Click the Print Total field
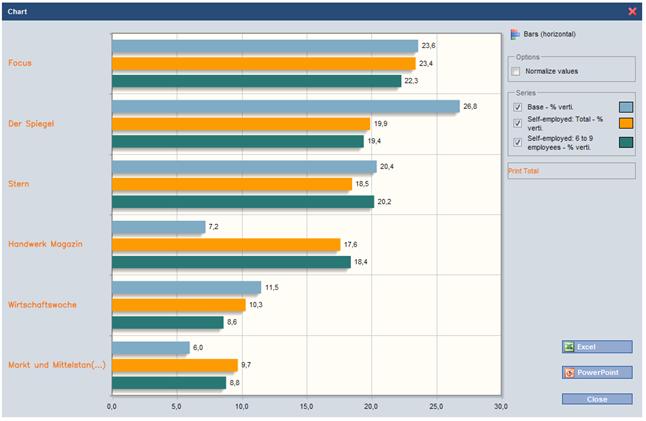Viewport: 646px width, 421px height. [571, 171]
